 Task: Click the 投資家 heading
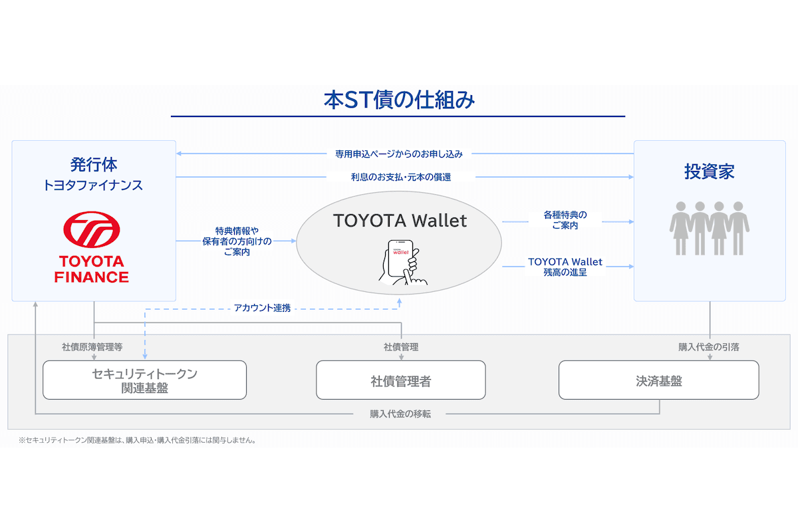pos(709,172)
